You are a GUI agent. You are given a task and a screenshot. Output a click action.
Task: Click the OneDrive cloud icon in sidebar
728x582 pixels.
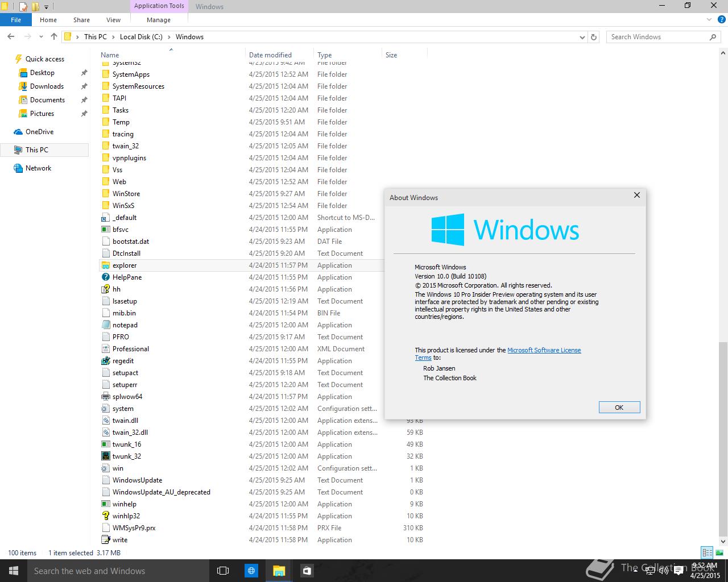(18, 132)
